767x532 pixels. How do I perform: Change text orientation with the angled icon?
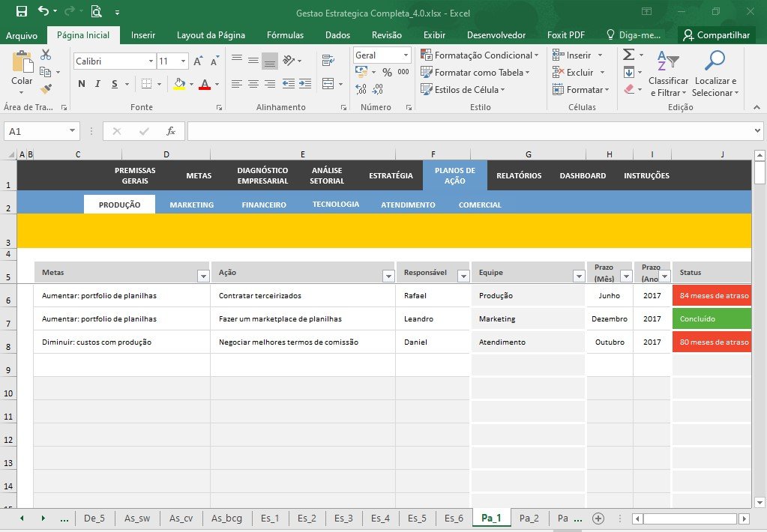pos(289,61)
